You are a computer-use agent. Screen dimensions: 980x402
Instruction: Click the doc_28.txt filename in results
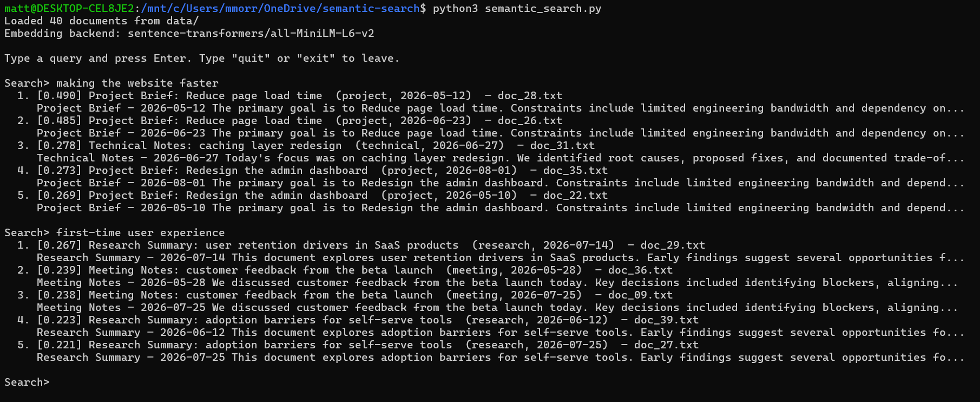530,96
